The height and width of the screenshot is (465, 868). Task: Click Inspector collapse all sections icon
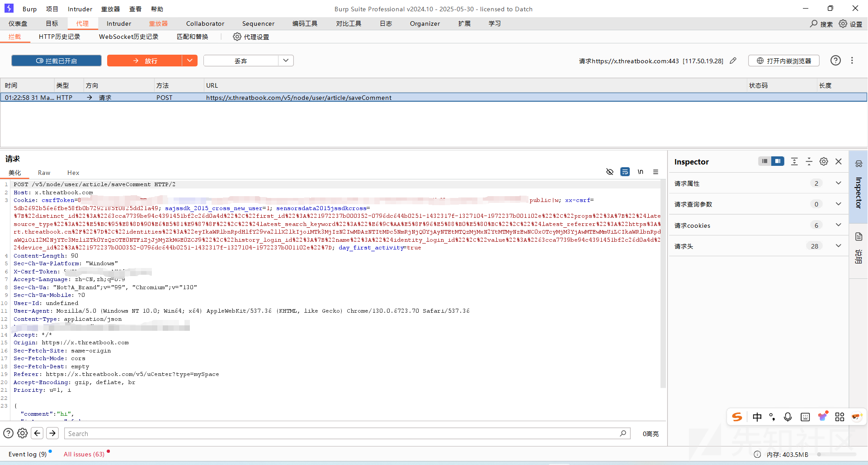click(809, 161)
